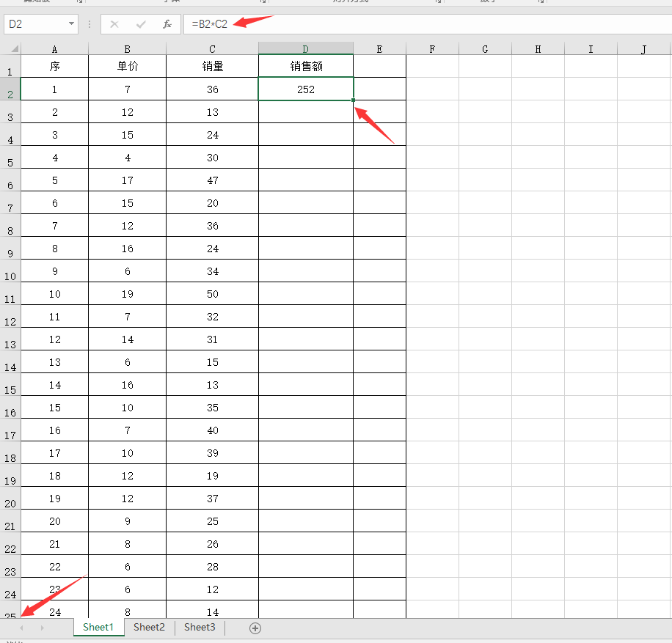This screenshot has width=672, height=643.
Task: Click cell B11 showing 19
Action: [x=128, y=293]
